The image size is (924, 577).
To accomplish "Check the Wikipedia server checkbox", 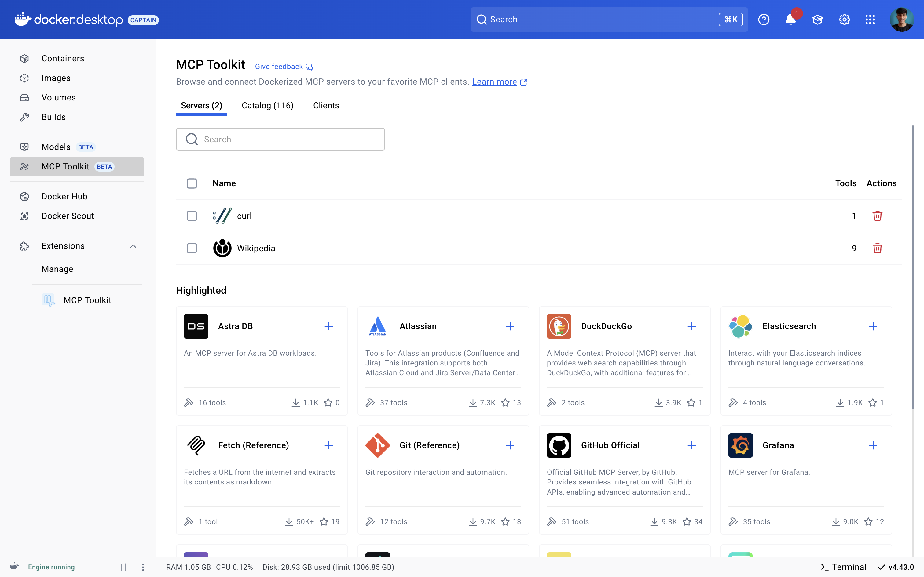I will click(x=192, y=248).
